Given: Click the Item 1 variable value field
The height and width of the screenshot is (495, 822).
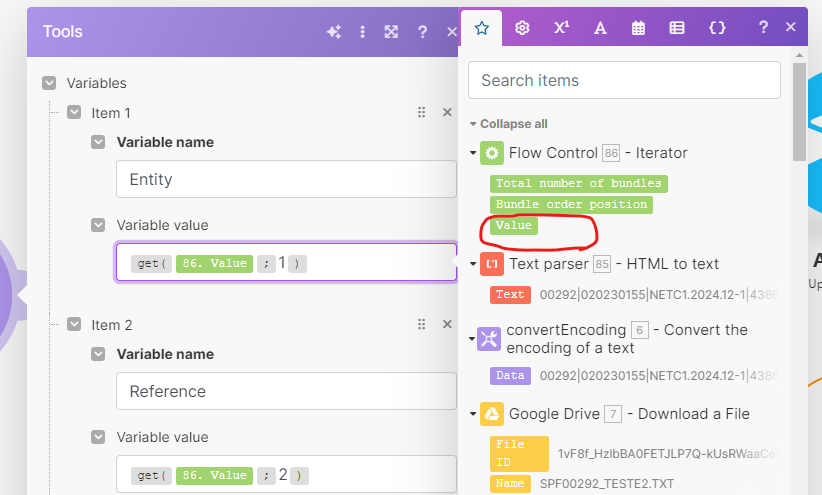Looking at the screenshot, I should click(286, 262).
